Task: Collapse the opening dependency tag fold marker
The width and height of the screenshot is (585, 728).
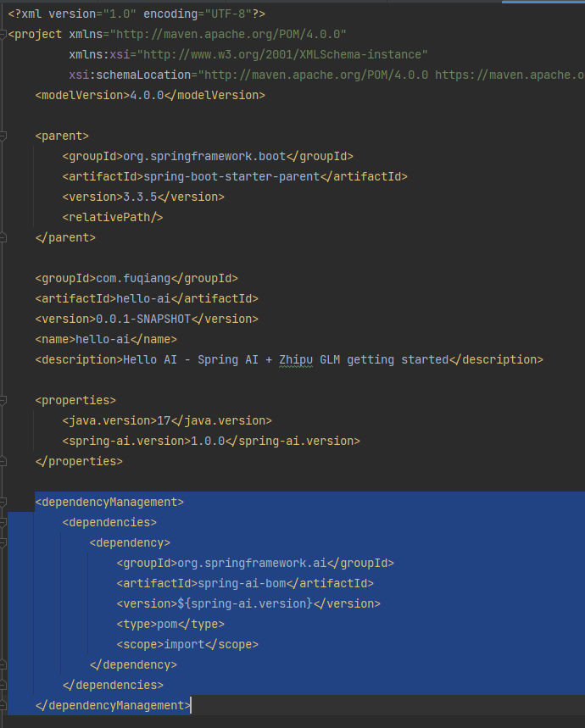Action: coord(3,542)
